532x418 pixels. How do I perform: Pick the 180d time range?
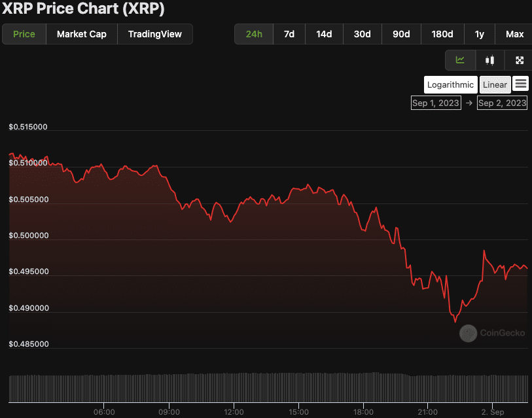pyautogui.click(x=442, y=34)
